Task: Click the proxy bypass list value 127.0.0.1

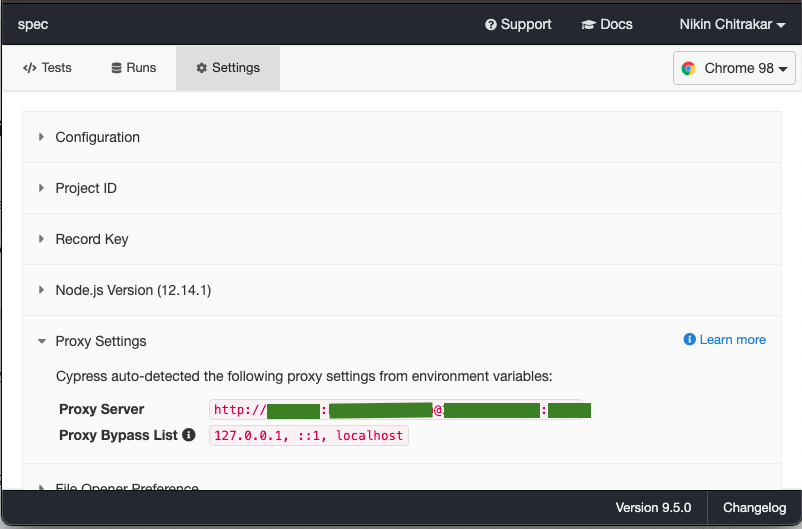Action: [x=308, y=435]
